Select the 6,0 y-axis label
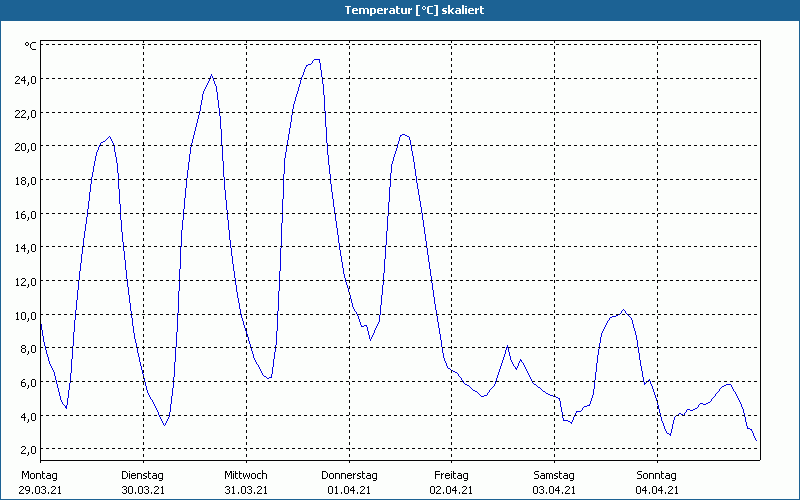 tap(28, 383)
